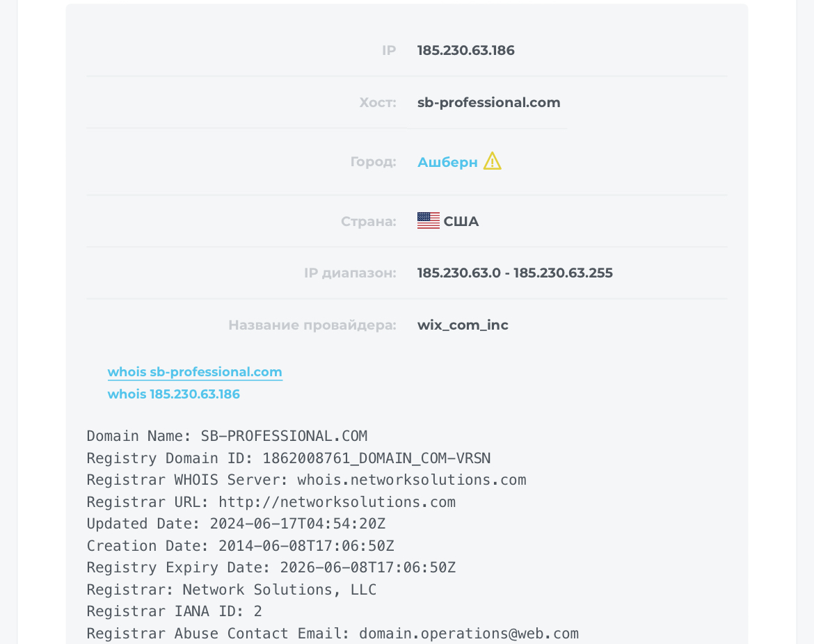Click the Creation Date line

240,546
